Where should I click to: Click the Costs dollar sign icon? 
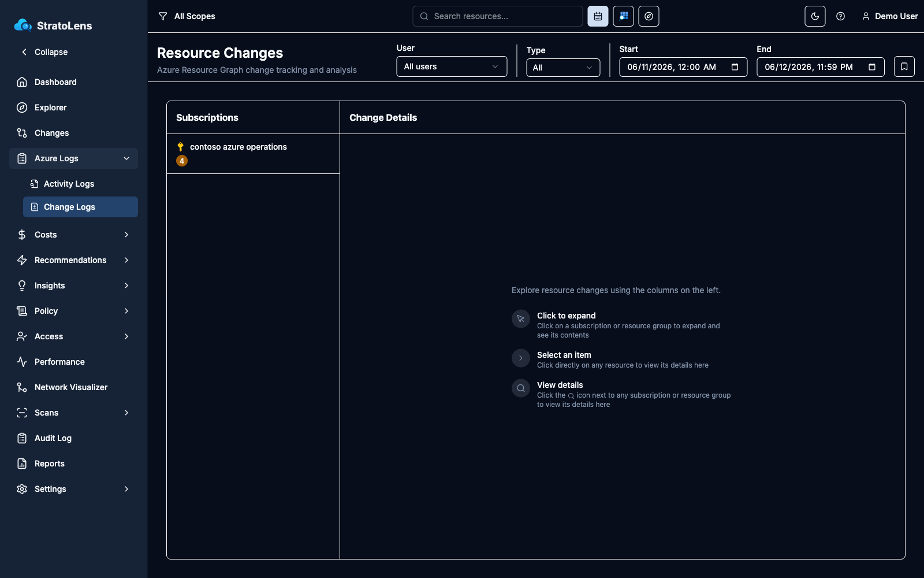coord(22,235)
